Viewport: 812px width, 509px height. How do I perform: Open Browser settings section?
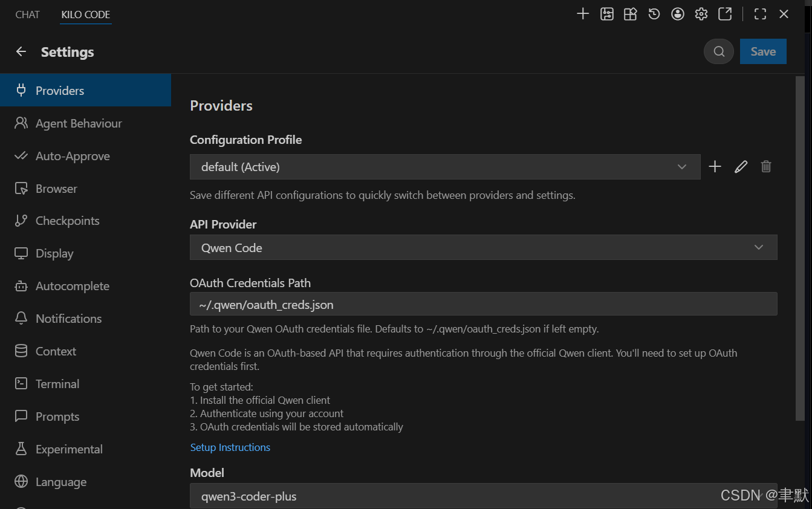tap(85, 189)
